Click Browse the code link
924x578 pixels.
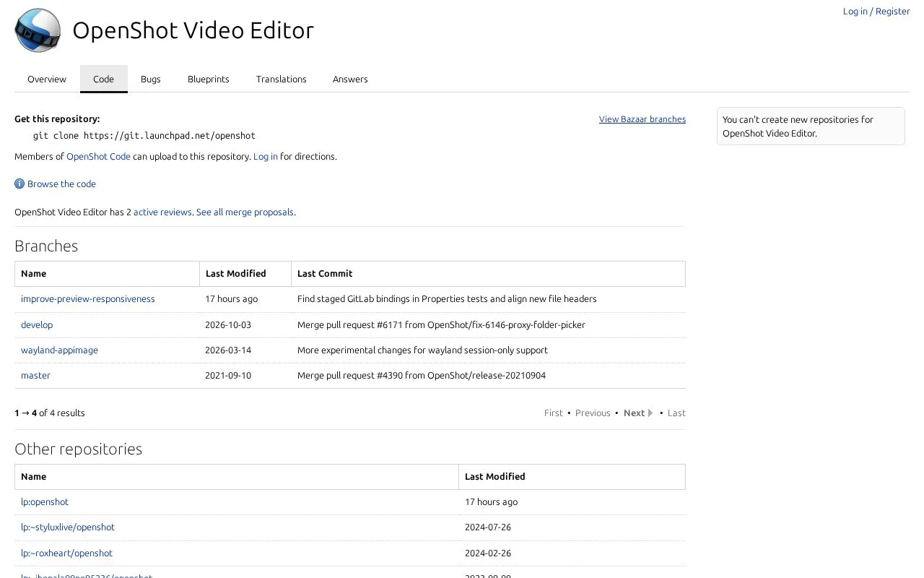(61, 184)
